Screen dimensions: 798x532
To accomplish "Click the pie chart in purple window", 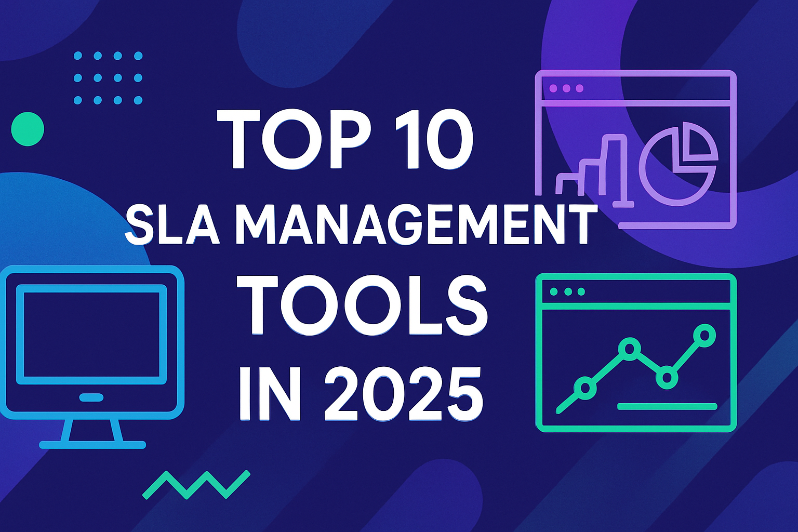I will pos(679,164).
